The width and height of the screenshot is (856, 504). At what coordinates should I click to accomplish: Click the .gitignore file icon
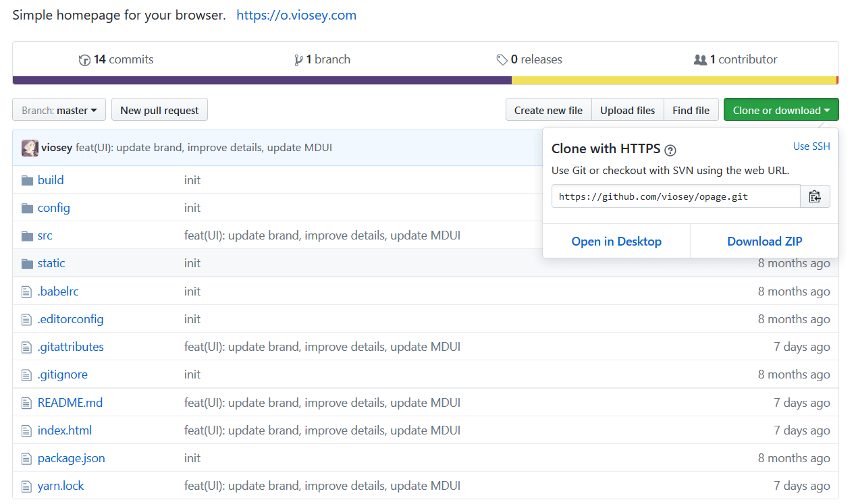tap(26, 374)
